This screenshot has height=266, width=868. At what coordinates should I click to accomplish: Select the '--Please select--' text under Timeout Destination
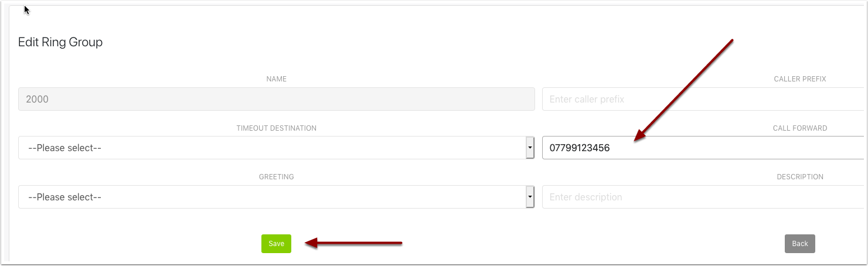tap(65, 148)
